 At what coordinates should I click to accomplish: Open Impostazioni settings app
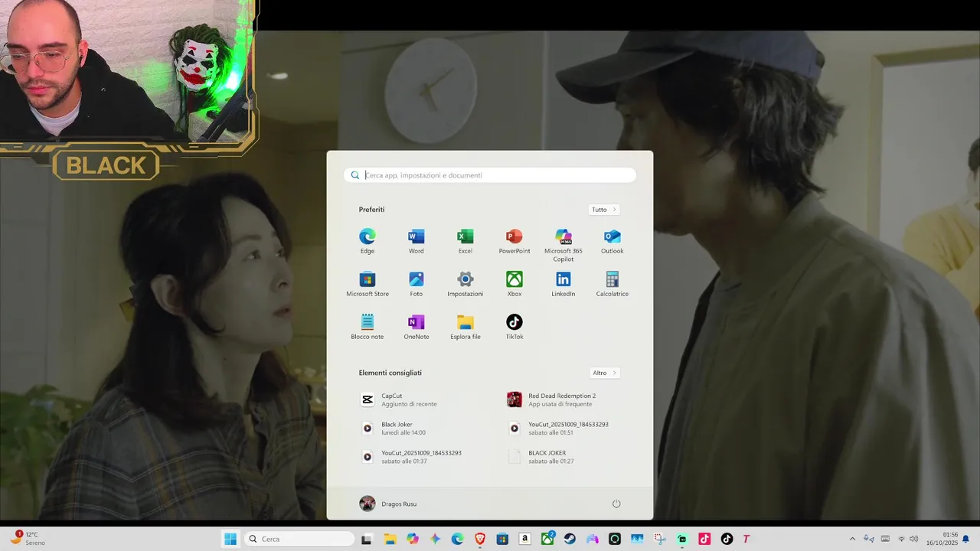465,284
